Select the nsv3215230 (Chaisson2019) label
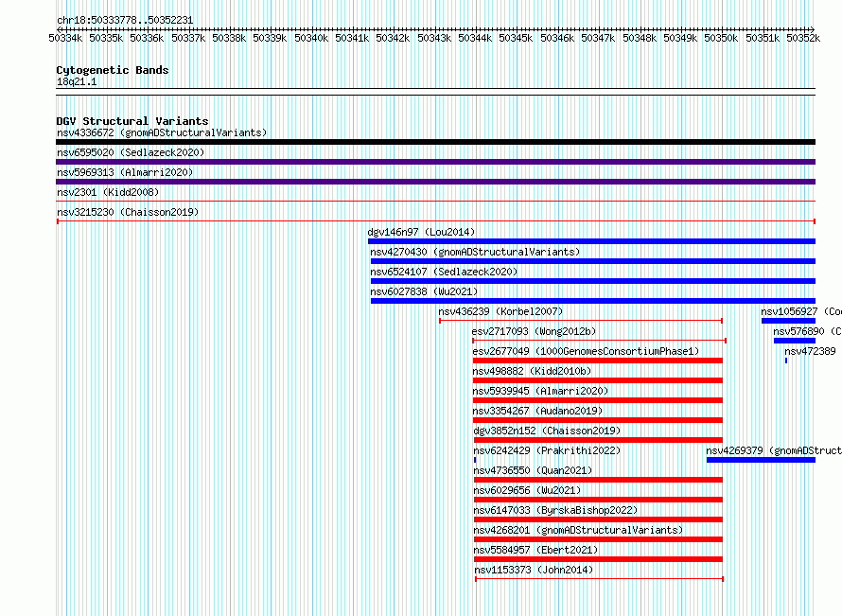Image resolution: width=842 pixels, height=616 pixels. pos(128,212)
